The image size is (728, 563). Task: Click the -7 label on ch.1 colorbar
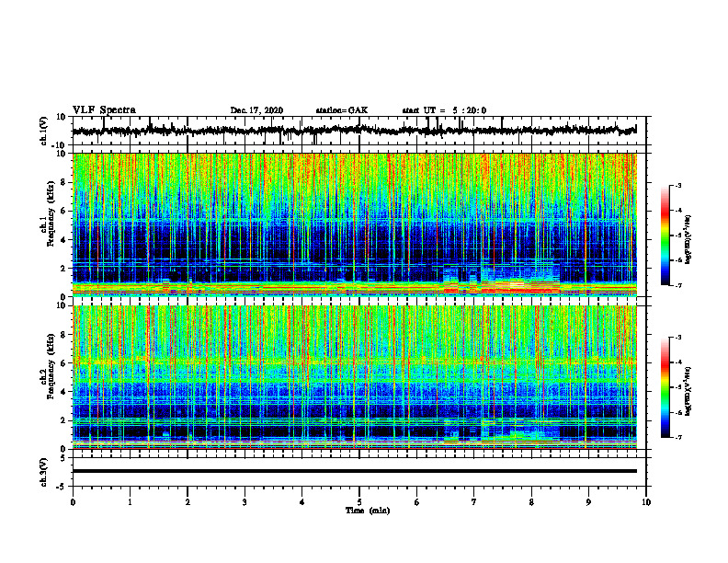[677, 285]
